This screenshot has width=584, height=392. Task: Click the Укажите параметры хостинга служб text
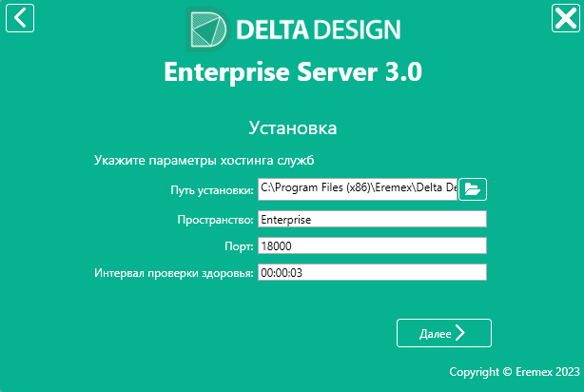tap(204, 160)
